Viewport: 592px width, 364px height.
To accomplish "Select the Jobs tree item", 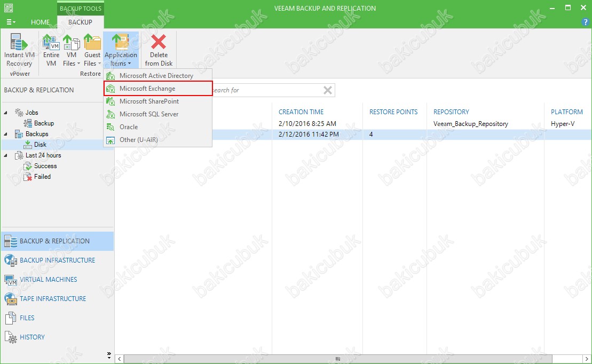I will (31, 113).
